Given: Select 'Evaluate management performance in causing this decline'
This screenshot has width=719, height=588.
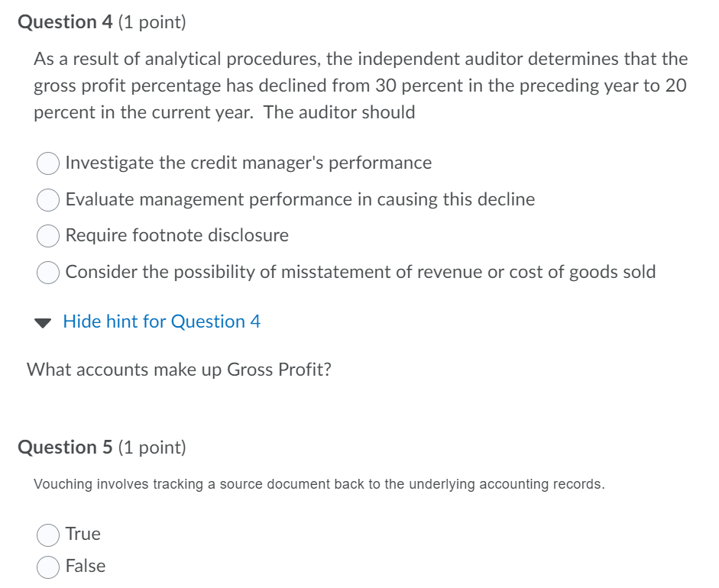Looking at the screenshot, I should (x=48, y=199).
